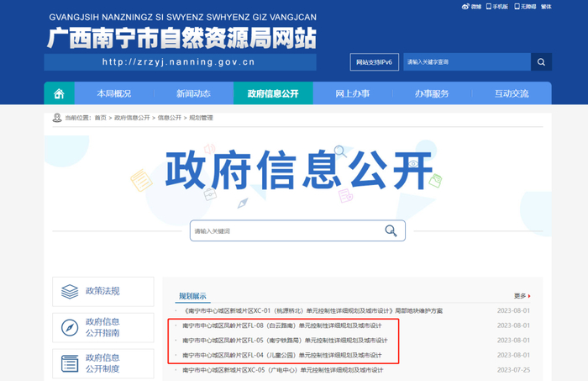Open the 网上办事 menu
The image size is (588, 381).
tap(353, 93)
